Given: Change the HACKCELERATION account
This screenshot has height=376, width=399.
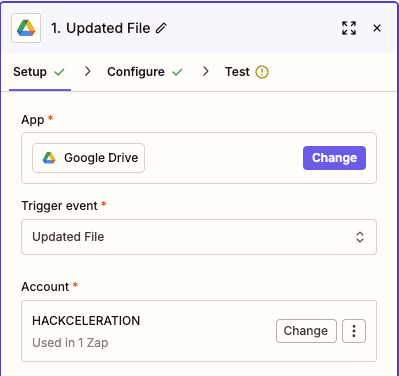Looking at the screenshot, I should [306, 331].
